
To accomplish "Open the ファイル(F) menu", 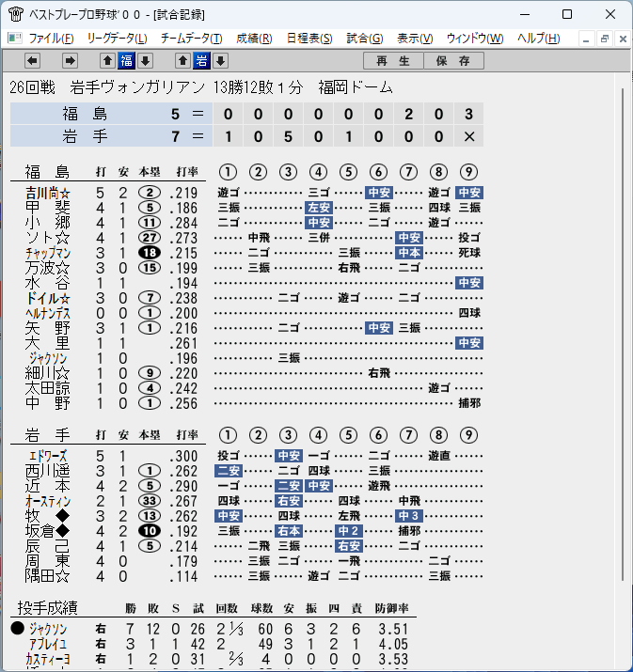I will [x=51, y=39].
